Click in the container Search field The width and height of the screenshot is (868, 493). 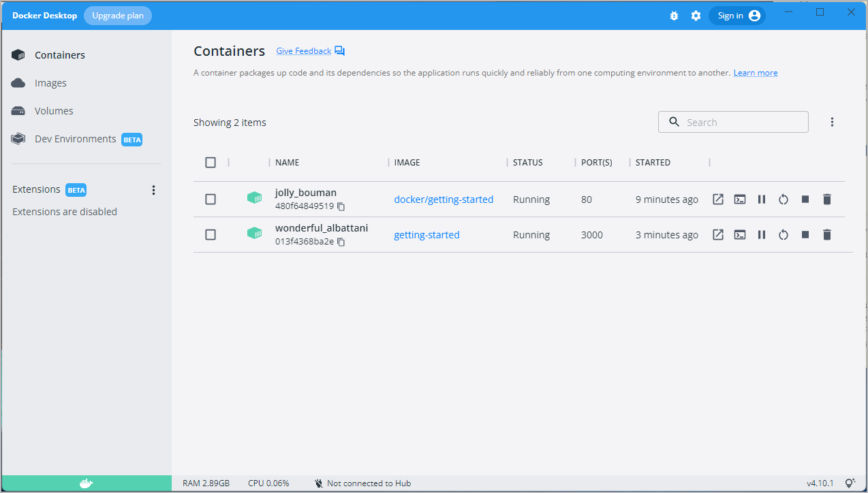743,123
